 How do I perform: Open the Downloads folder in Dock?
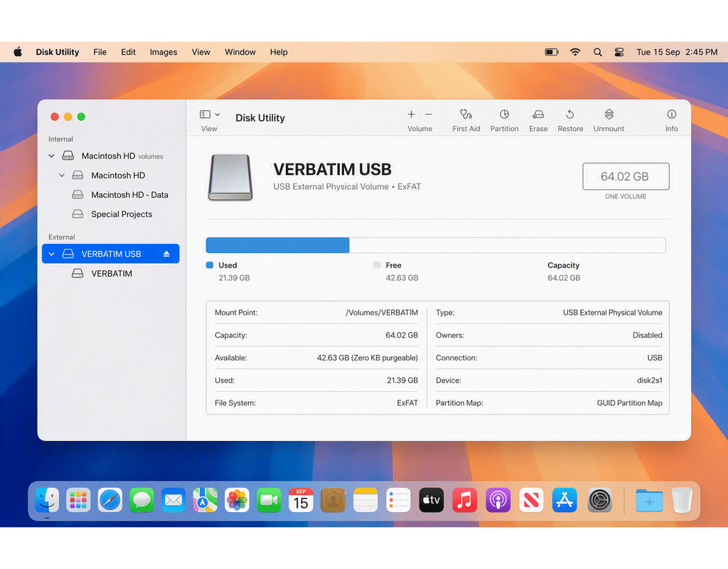649,500
